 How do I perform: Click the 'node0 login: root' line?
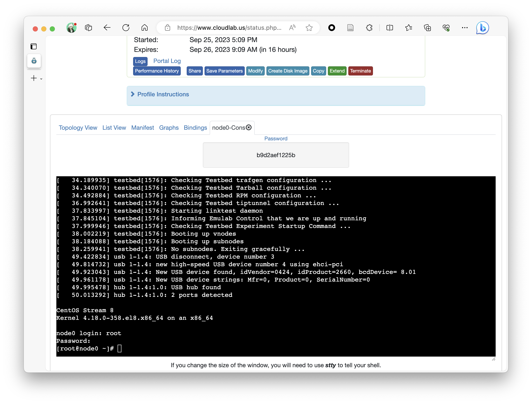89,333
